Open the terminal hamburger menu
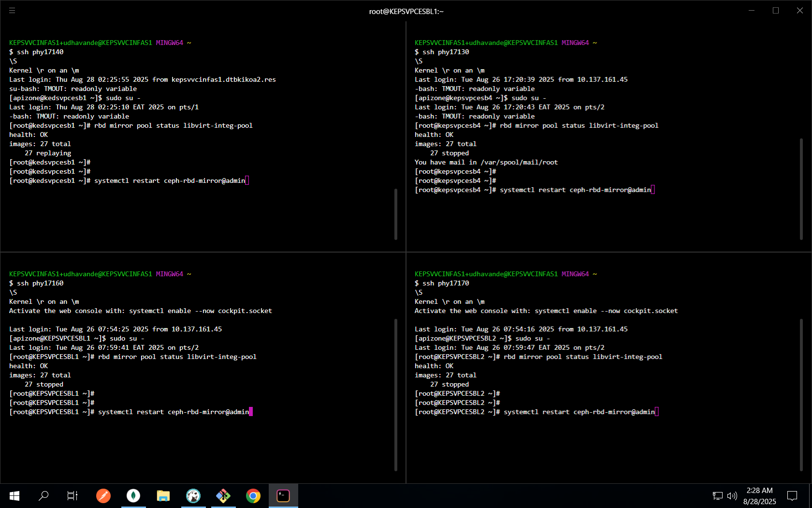The height and width of the screenshot is (508, 812). (x=12, y=10)
